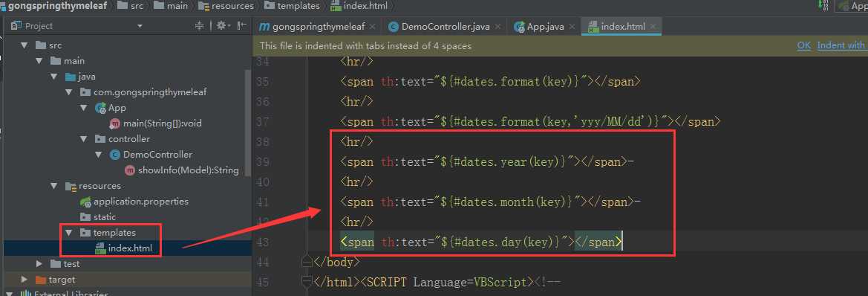Click src in the breadcrumb bar
Screen dimensions: 868x296
(137, 6)
